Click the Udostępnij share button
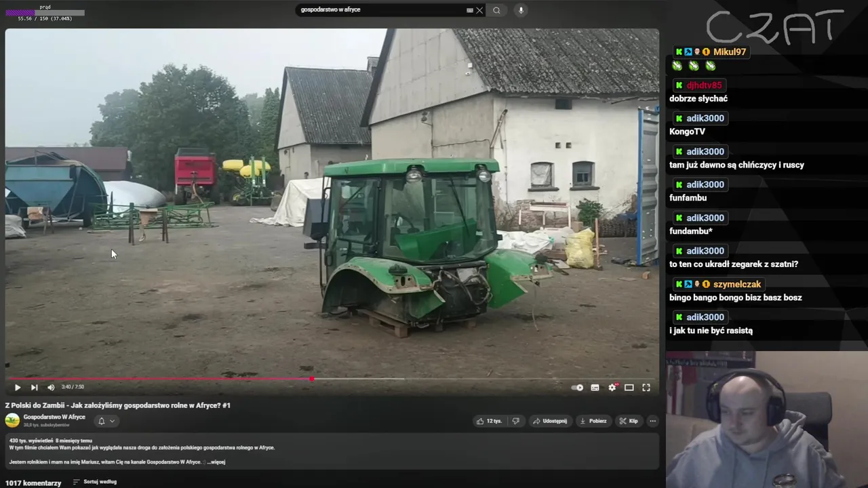Image resolution: width=868 pixels, height=488 pixels. click(550, 421)
